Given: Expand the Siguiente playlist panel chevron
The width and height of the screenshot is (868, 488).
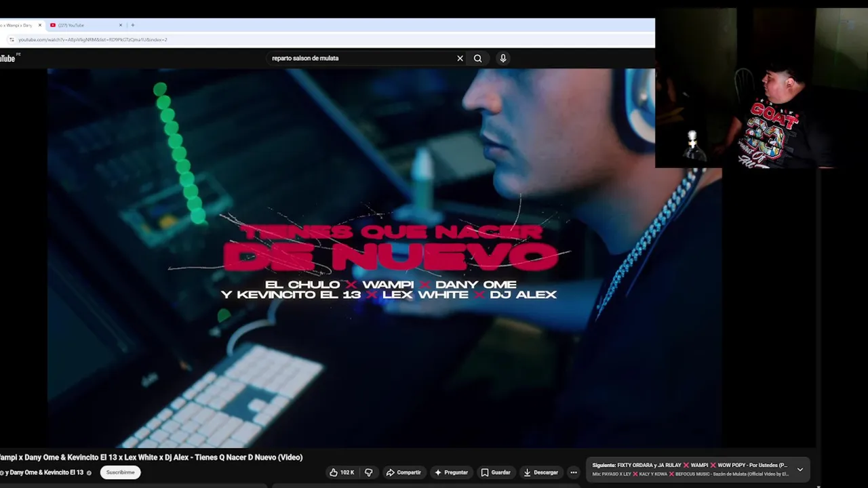Looking at the screenshot, I should click(x=800, y=469).
